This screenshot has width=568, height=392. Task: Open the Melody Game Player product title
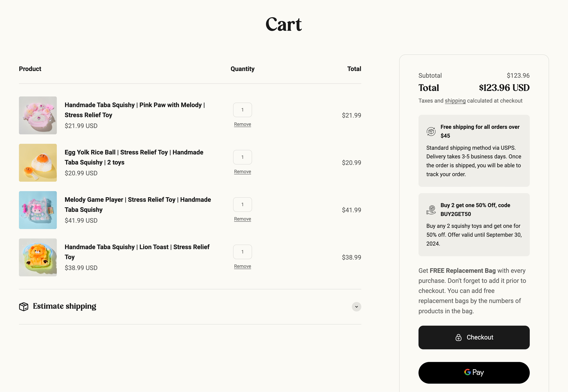[138, 205]
